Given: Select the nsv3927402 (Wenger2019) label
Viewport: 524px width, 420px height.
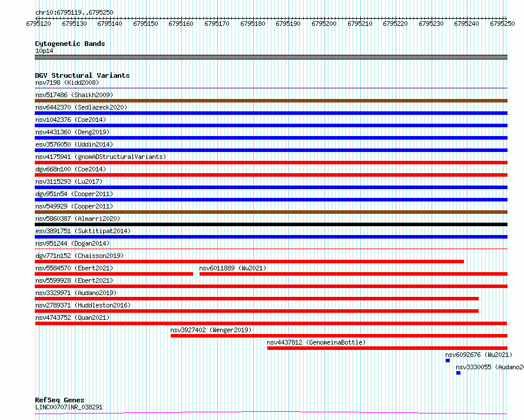Looking at the screenshot, I should click(211, 330).
